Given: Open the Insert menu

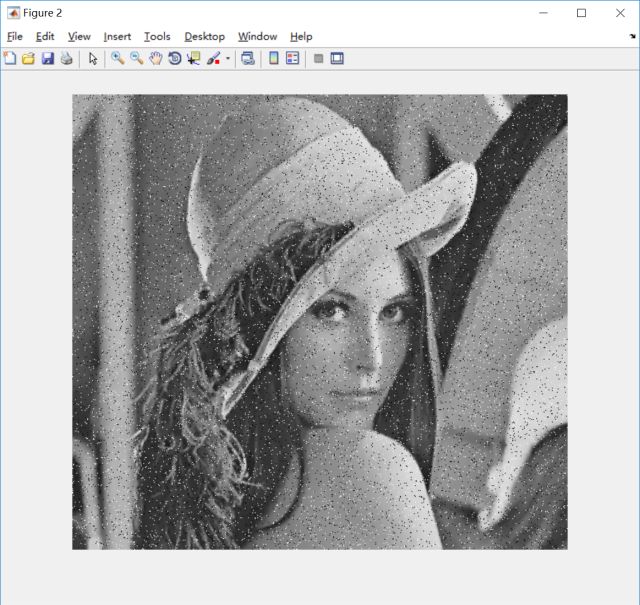Looking at the screenshot, I should [x=117, y=36].
